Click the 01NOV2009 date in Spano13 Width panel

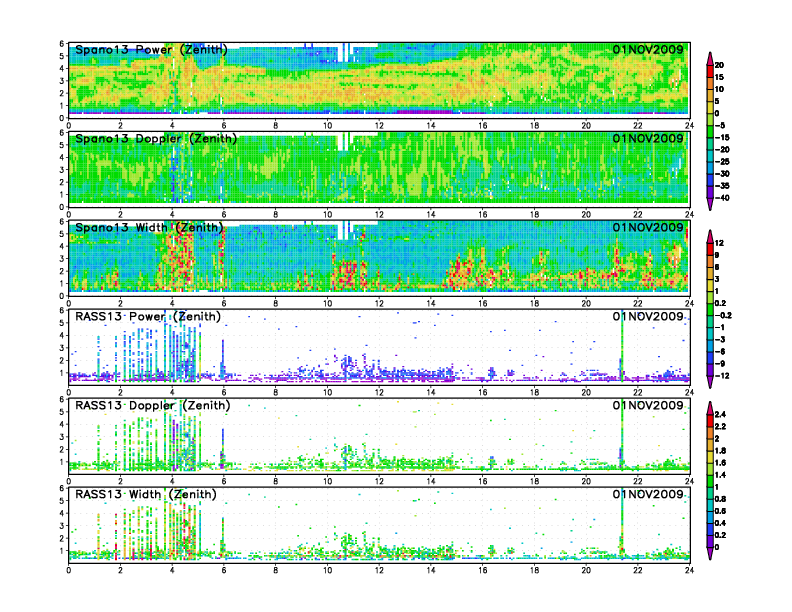pyautogui.click(x=648, y=227)
